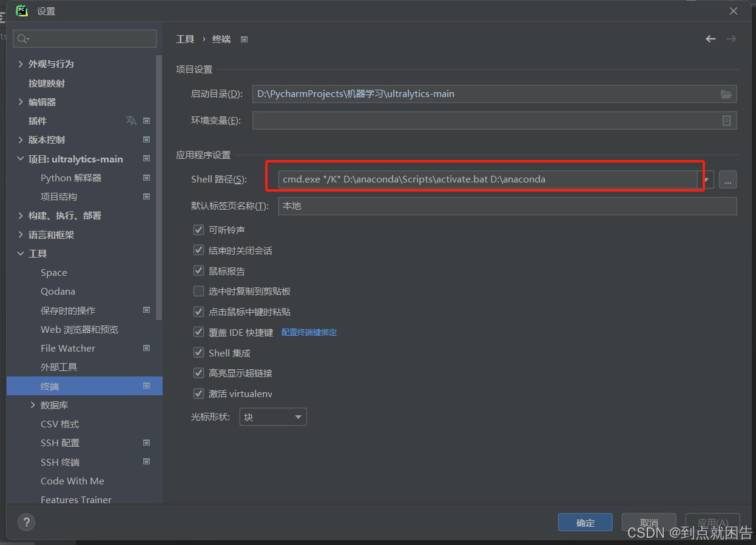
Task: Click the back navigation arrow
Action: 710,39
